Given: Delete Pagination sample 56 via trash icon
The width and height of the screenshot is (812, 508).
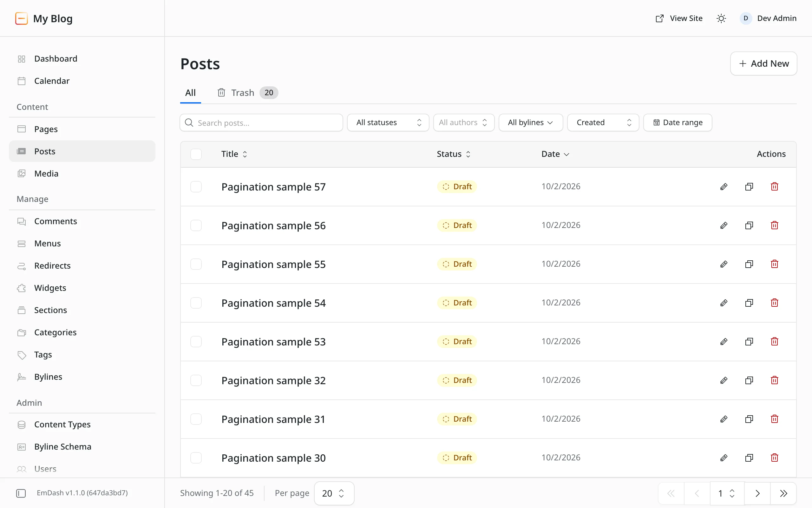Looking at the screenshot, I should click(775, 225).
